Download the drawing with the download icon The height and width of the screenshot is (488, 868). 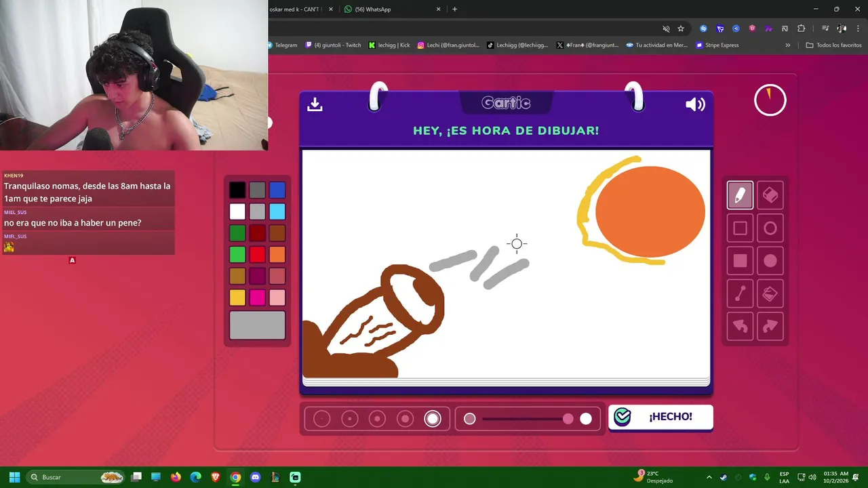315,104
